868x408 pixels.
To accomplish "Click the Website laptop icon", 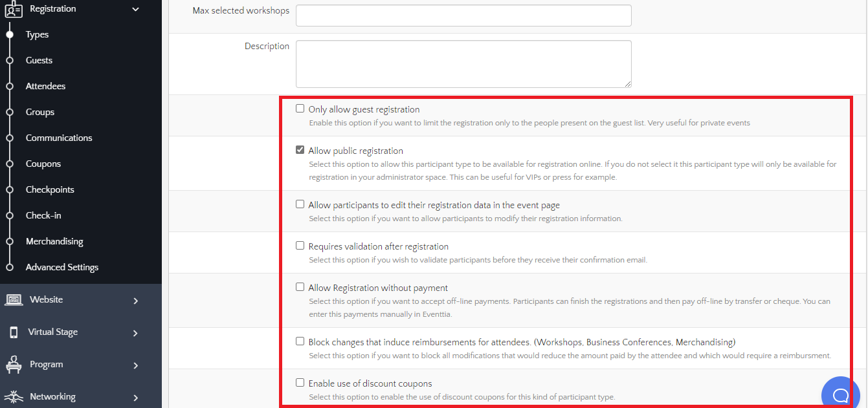I will [x=14, y=300].
